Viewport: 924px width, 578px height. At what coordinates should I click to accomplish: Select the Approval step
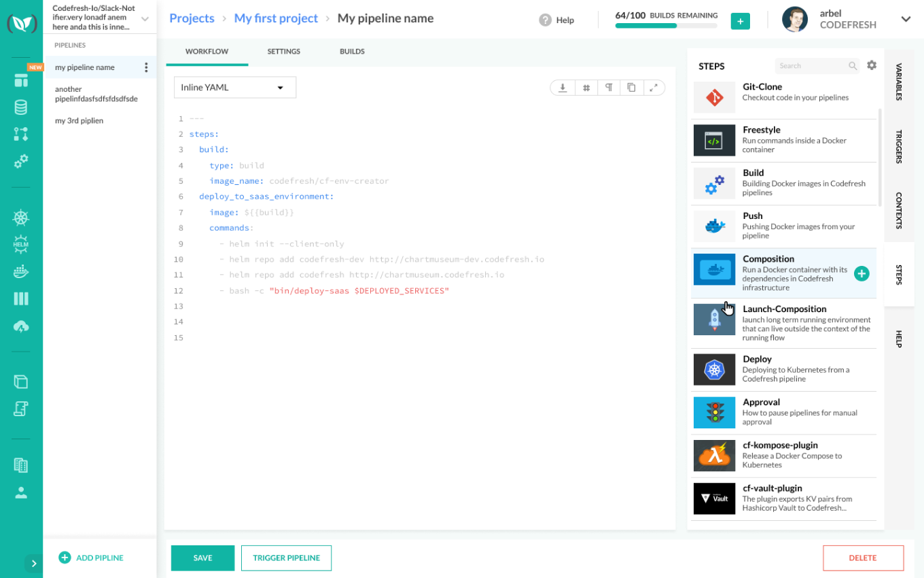(x=785, y=412)
